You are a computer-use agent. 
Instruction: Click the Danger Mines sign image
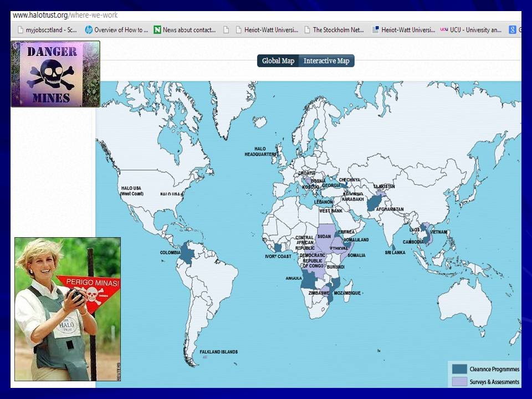click(55, 74)
